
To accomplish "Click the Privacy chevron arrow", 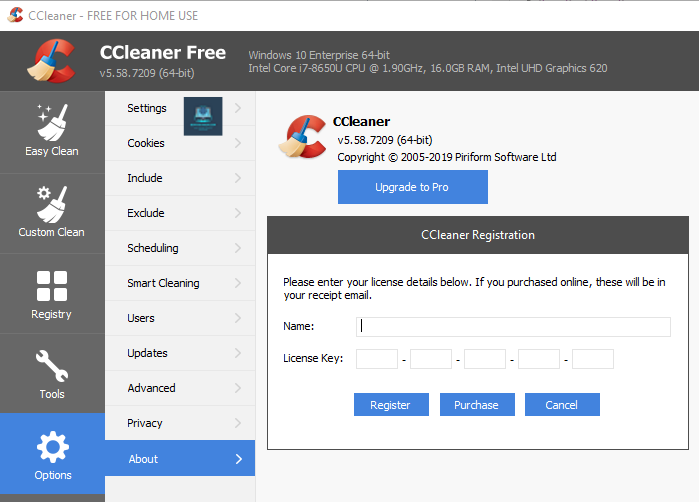I will pyautogui.click(x=238, y=423).
